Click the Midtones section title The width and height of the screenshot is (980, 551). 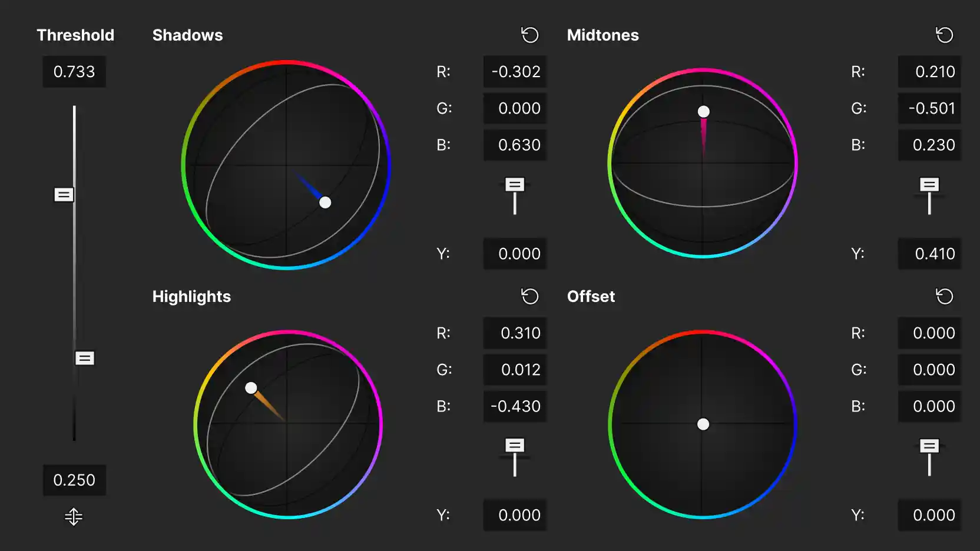(x=602, y=35)
